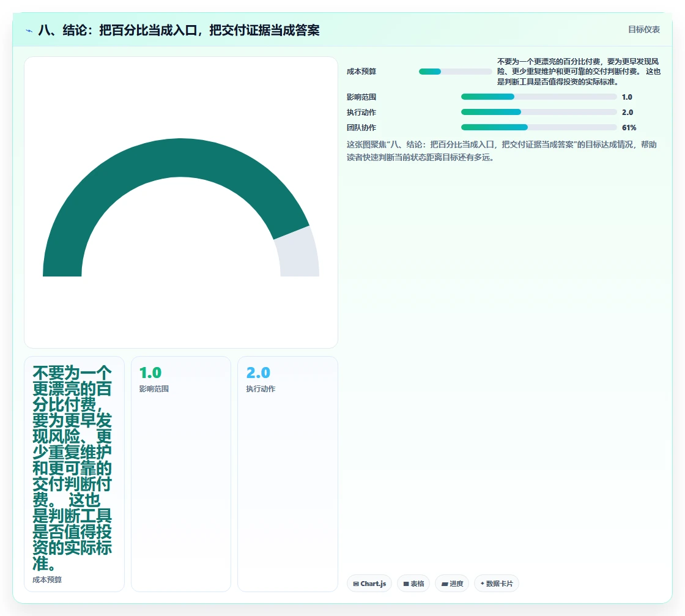Click the 成本预算 caption in the first card
The width and height of the screenshot is (685, 616).
pyautogui.click(x=47, y=580)
